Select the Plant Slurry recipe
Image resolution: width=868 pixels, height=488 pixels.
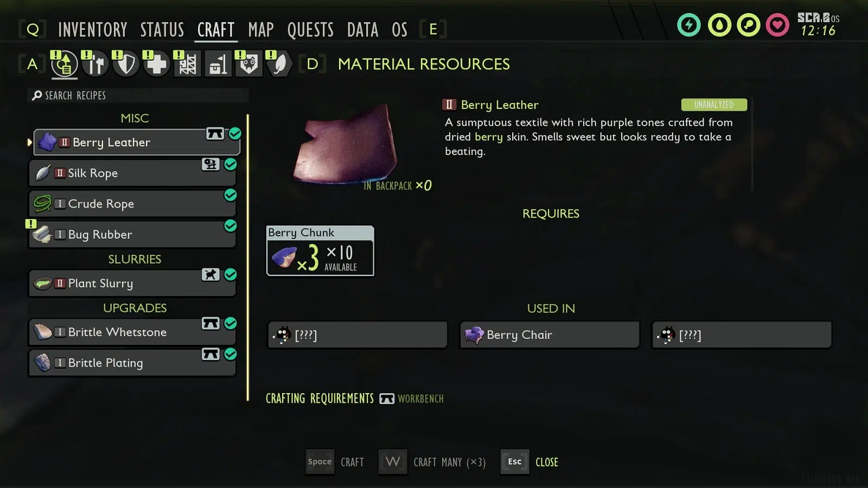click(x=132, y=283)
